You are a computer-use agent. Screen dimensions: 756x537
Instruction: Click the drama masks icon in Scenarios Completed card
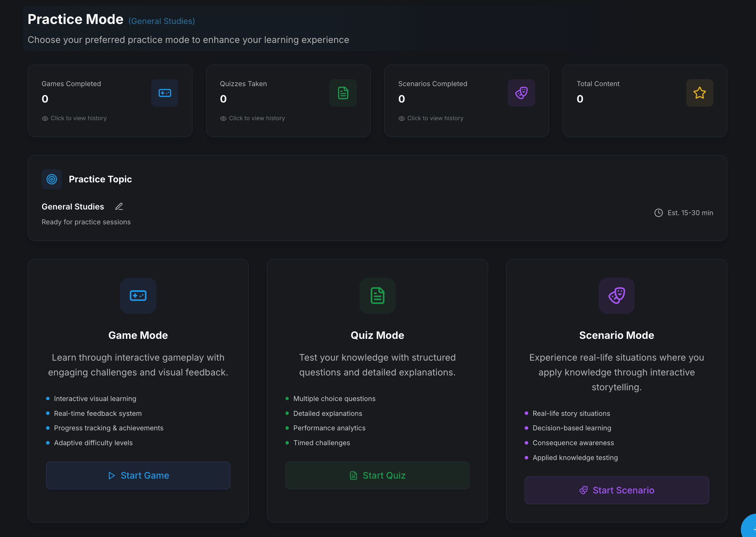coord(521,93)
